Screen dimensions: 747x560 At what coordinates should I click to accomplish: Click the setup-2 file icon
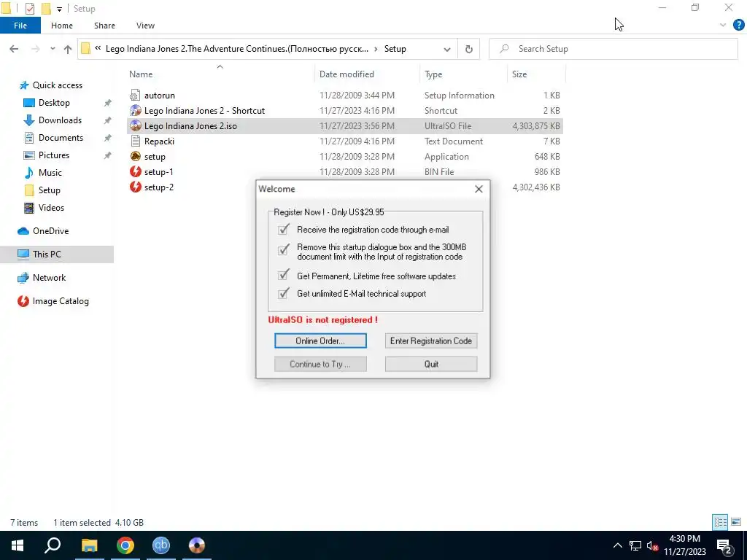pos(135,187)
